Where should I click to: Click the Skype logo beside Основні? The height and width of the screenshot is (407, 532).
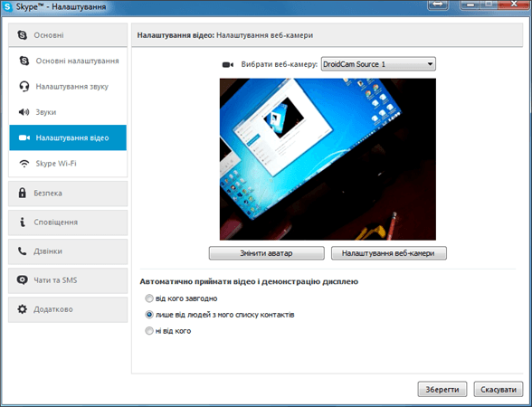coord(22,35)
